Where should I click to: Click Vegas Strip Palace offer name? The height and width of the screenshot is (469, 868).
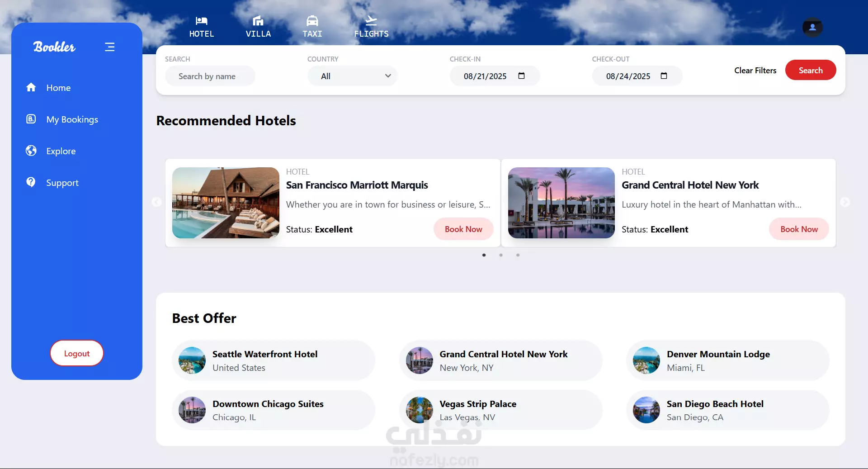(x=478, y=404)
